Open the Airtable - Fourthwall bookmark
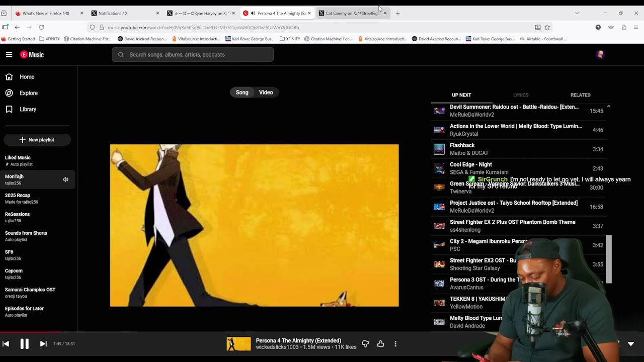Viewport: 644px width, 362px height. point(543,39)
